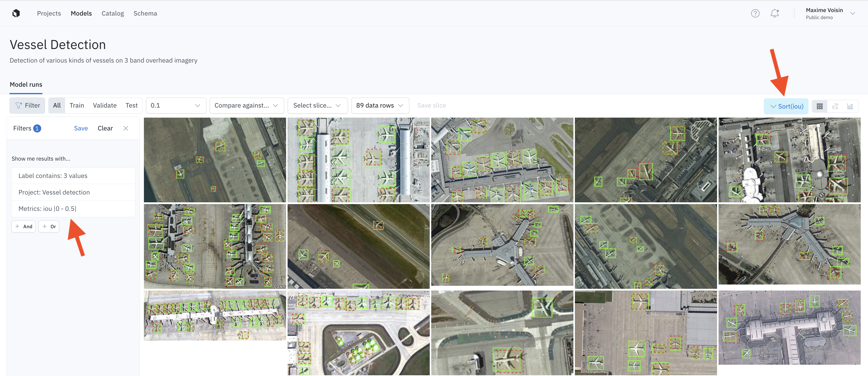Click Save in the Filters panel
The image size is (868, 376).
(81, 128)
